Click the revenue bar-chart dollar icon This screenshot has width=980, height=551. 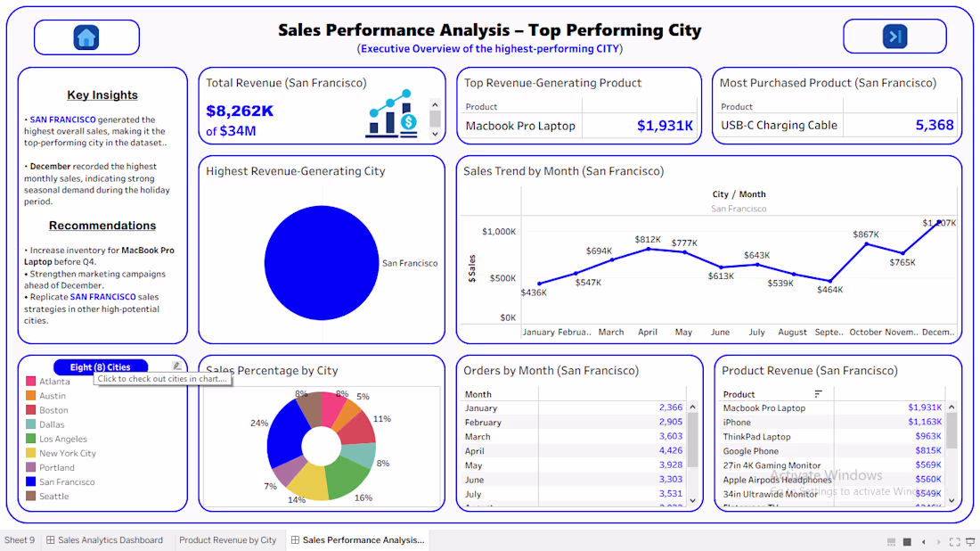pyautogui.click(x=392, y=114)
